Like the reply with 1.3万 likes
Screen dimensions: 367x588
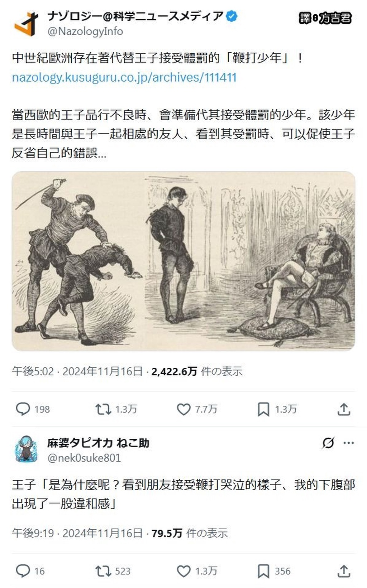[x=197, y=571]
